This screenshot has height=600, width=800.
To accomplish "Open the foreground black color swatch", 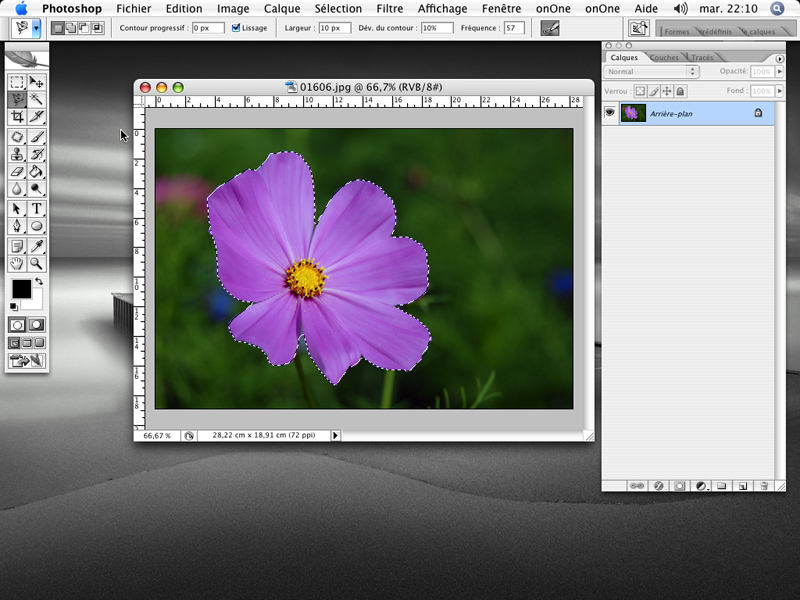I will 21,289.
